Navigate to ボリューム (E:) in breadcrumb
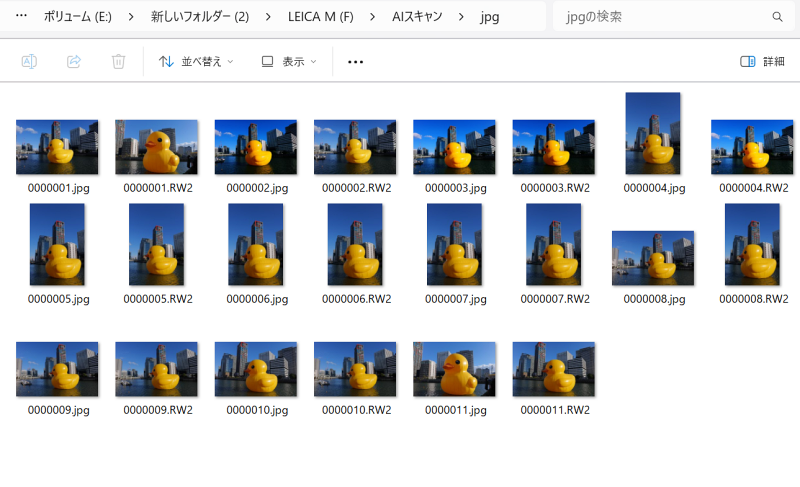The height and width of the screenshot is (487, 800). [78, 17]
